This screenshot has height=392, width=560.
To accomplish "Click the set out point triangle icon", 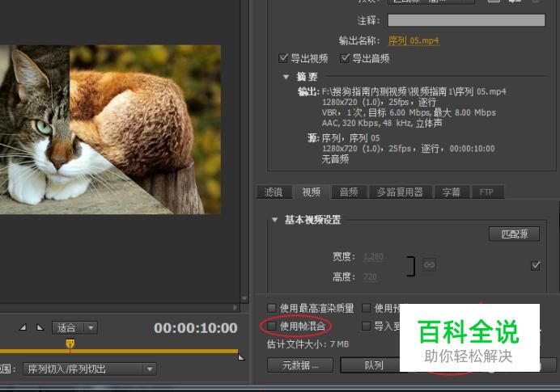I will 40,327.
